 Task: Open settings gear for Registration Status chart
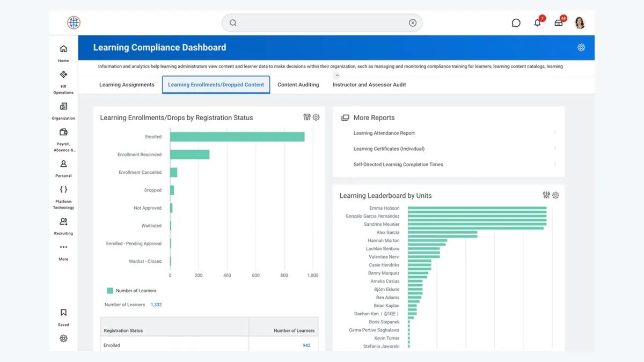click(x=316, y=117)
